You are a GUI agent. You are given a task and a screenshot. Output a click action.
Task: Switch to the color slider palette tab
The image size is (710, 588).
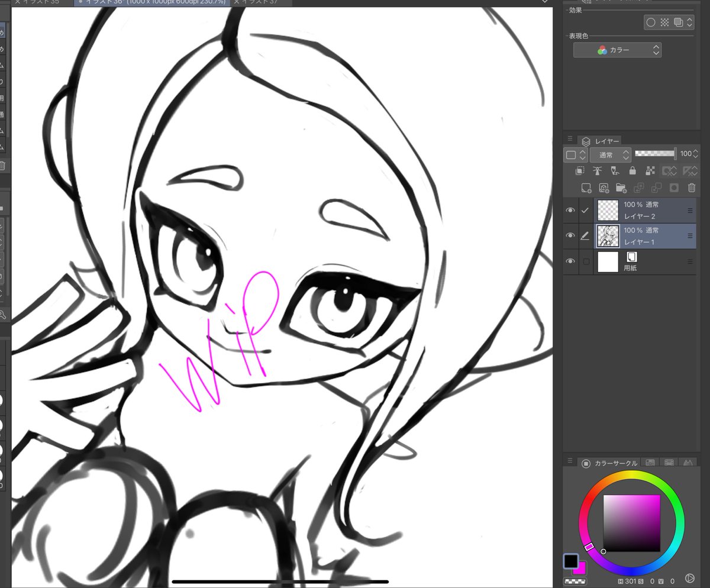649,463
